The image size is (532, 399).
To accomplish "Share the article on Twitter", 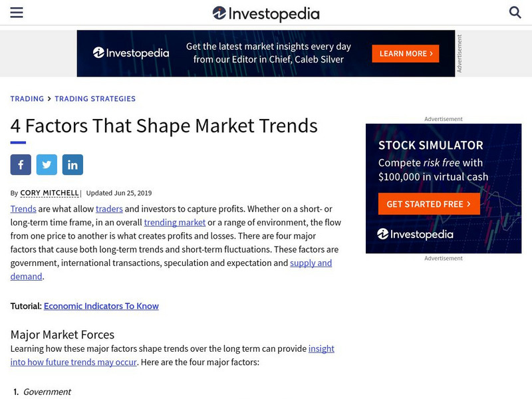I will coord(47,164).
